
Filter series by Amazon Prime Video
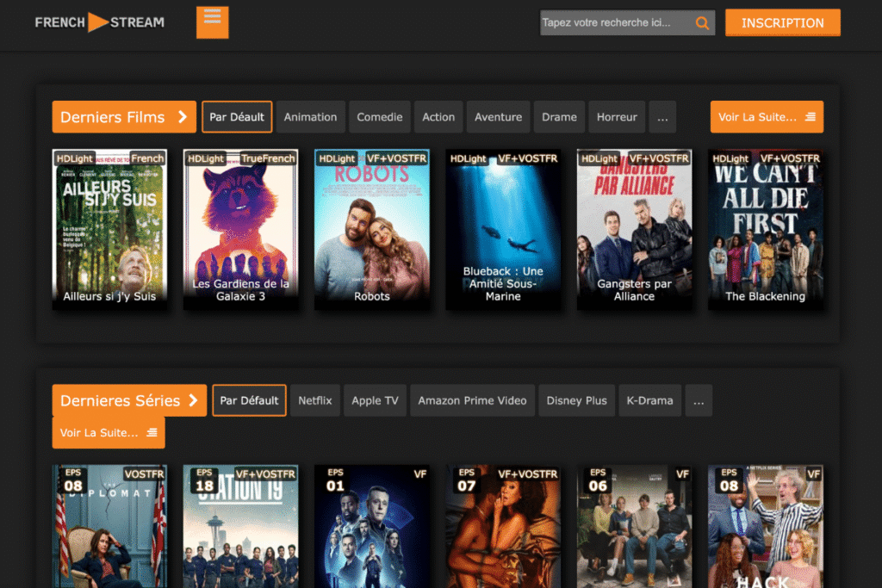coord(472,400)
